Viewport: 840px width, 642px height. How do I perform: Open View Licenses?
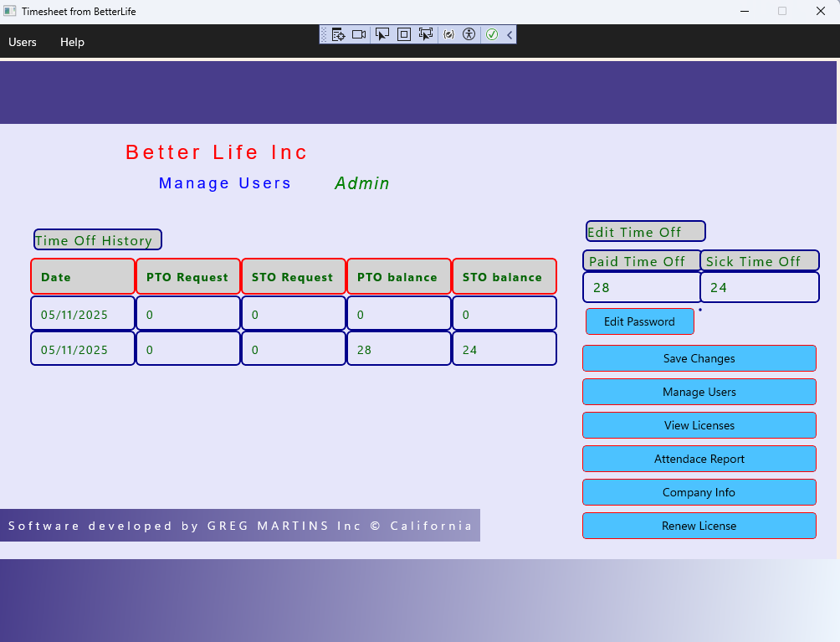tap(699, 425)
